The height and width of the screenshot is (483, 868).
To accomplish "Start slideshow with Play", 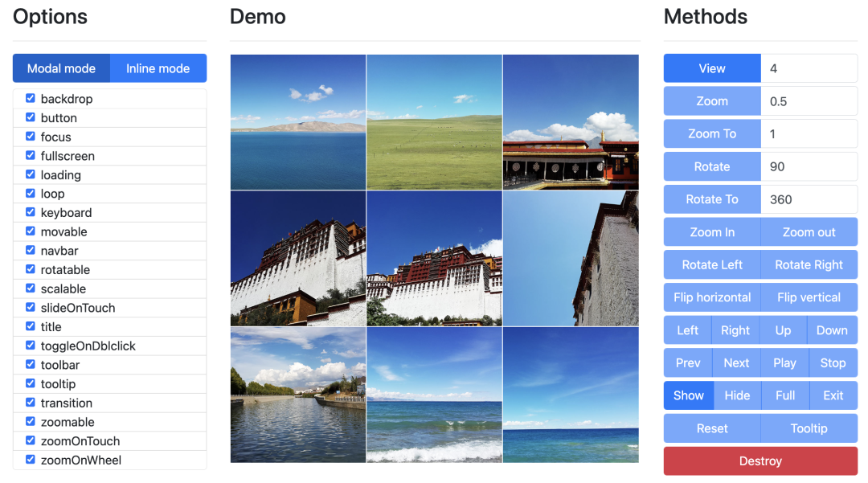I will 785,362.
